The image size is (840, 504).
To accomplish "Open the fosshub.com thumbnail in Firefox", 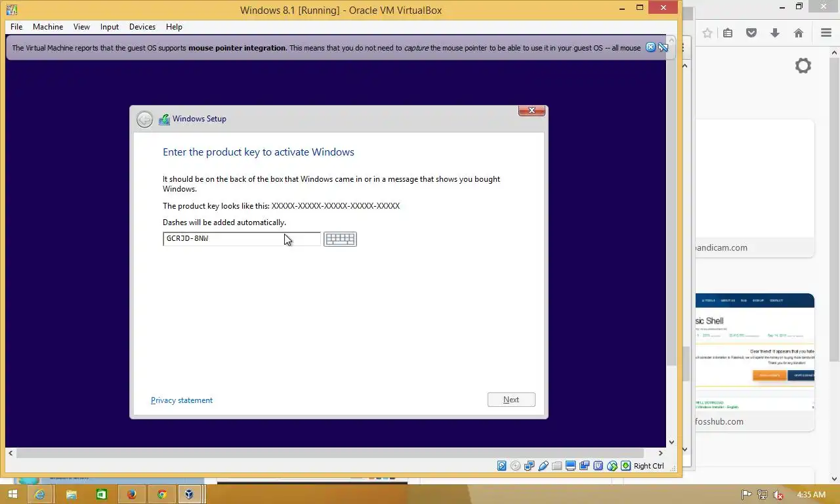I will [x=755, y=362].
